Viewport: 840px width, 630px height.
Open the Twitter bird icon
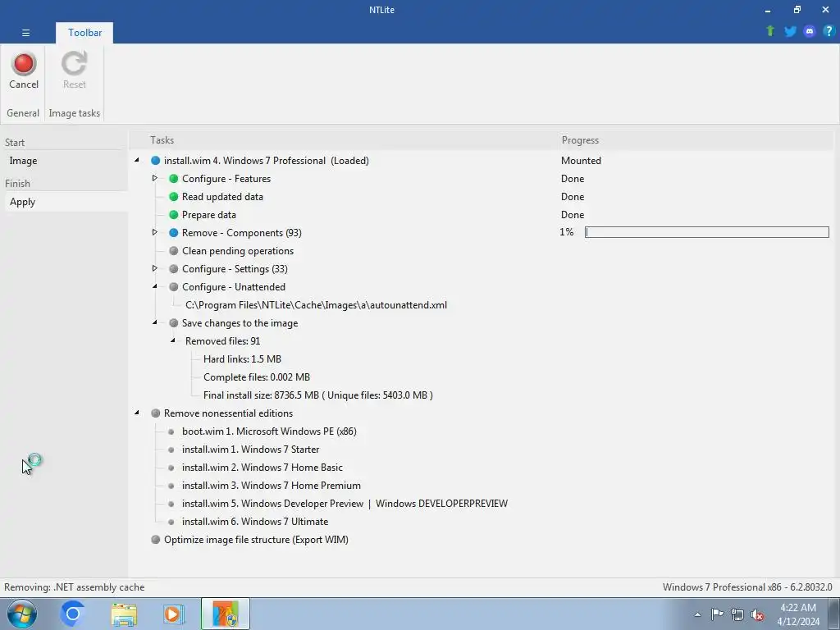click(790, 31)
